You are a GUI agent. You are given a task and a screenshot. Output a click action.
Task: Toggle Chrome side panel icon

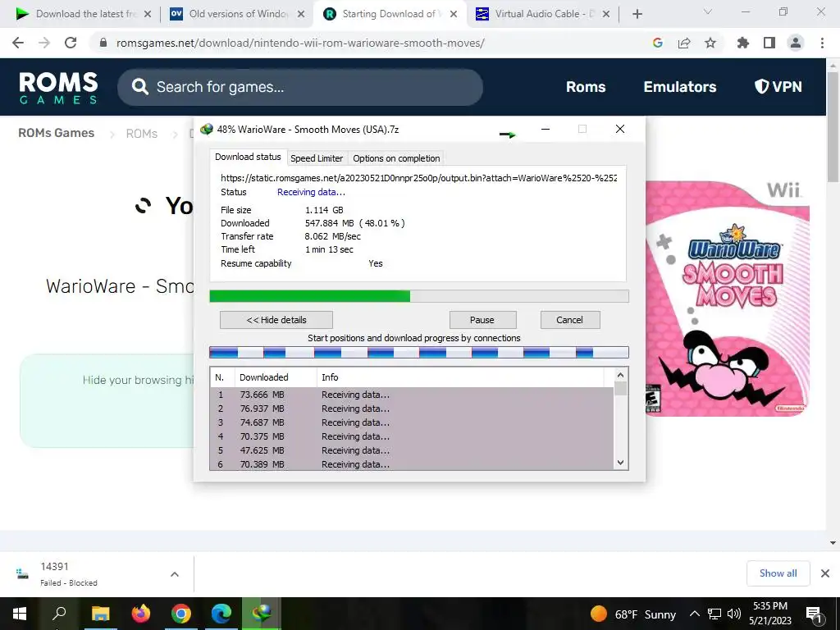click(769, 43)
